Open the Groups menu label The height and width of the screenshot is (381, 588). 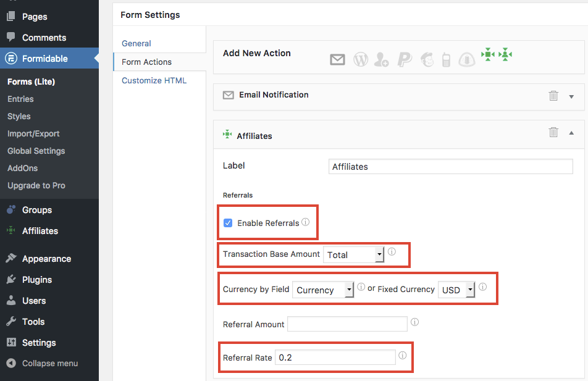37,210
